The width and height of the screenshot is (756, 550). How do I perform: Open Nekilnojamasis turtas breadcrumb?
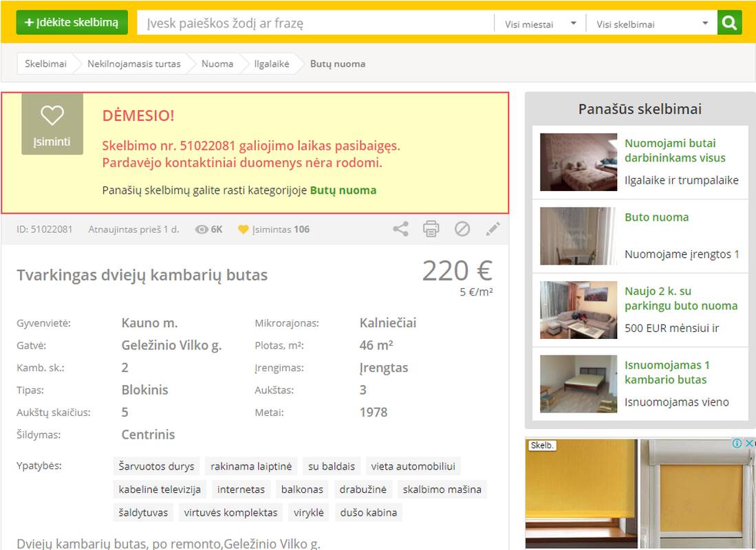click(133, 64)
